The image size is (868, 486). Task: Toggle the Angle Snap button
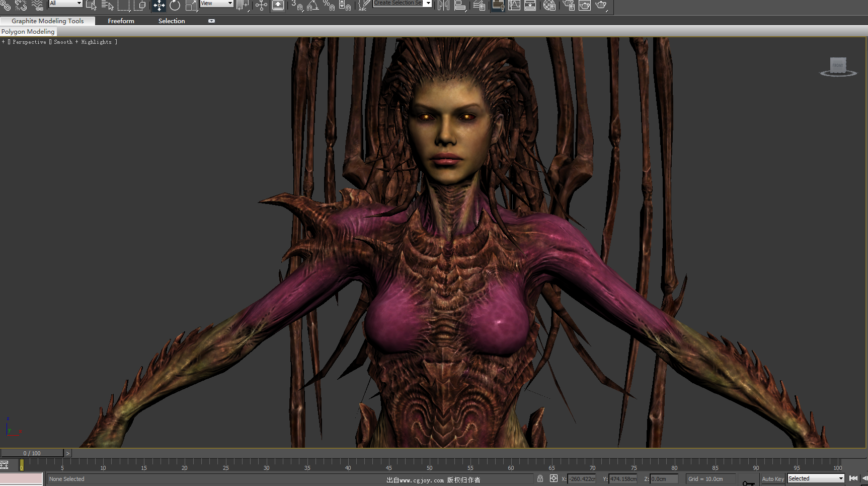(x=313, y=5)
